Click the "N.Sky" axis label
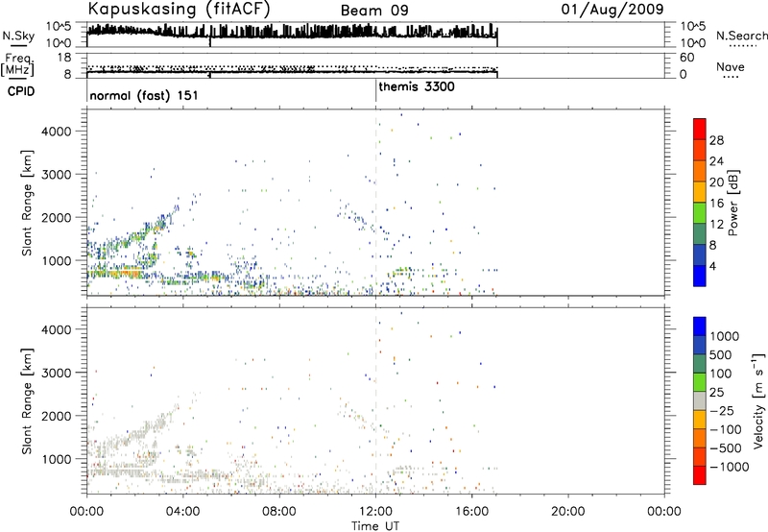Image resolution: width=768 pixels, height=532 pixels. (x=18, y=36)
